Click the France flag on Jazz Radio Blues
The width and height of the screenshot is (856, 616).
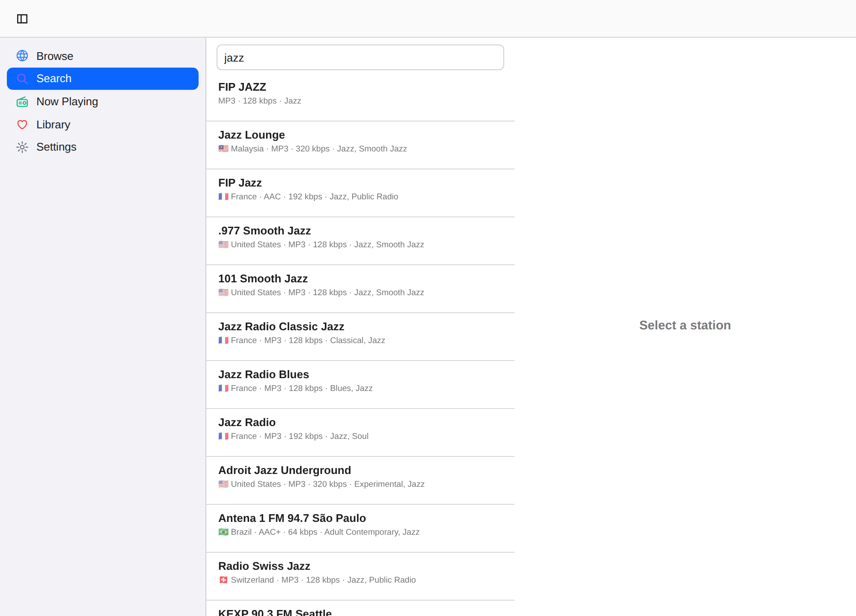coord(223,388)
